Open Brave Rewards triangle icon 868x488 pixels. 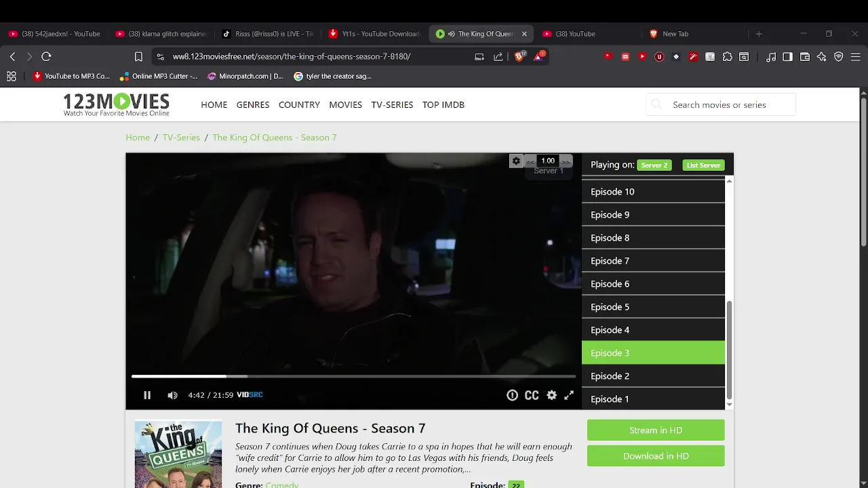[x=539, y=57]
